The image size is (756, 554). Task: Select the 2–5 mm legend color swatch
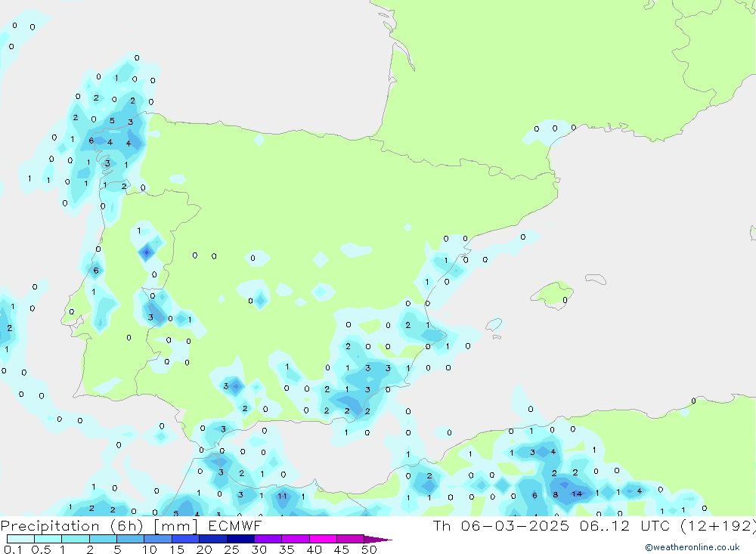click(103, 539)
